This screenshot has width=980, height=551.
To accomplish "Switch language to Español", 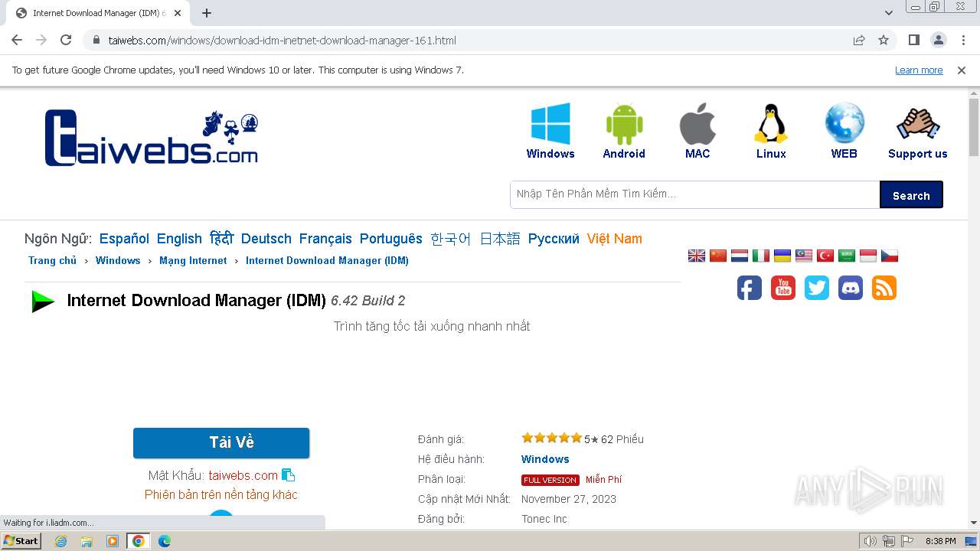I will pyautogui.click(x=124, y=239).
